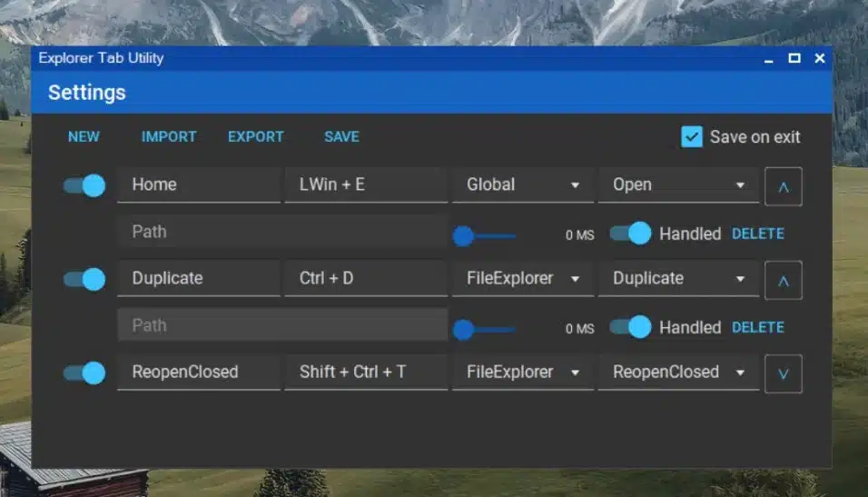Toggle Handled switch in the Home row
This screenshot has width=868, height=497.
pos(630,234)
